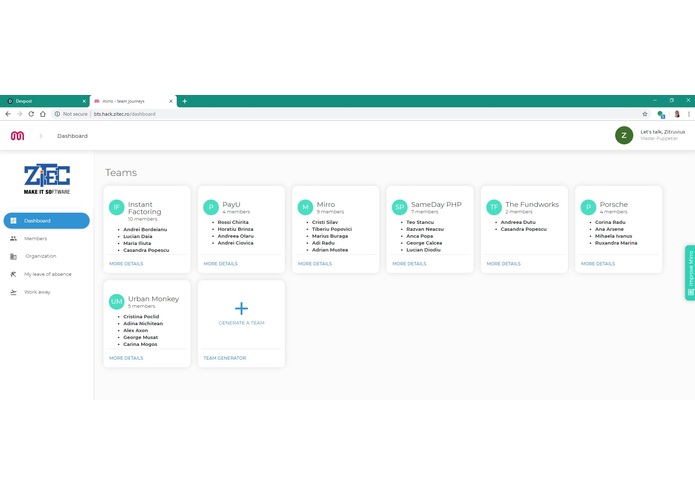Click member Cristi Silav in Mirro
Image resolution: width=695 pixels, height=494 pixels.
325,222
